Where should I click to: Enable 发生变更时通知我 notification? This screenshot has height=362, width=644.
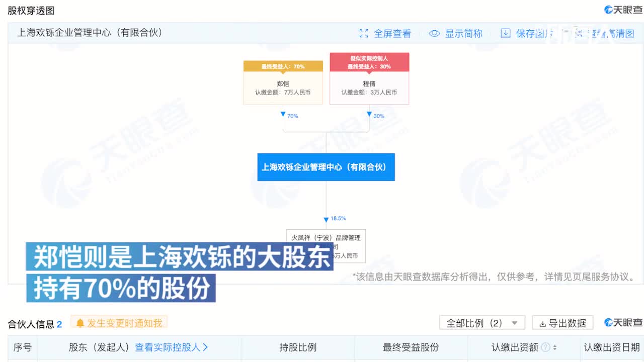119,323
